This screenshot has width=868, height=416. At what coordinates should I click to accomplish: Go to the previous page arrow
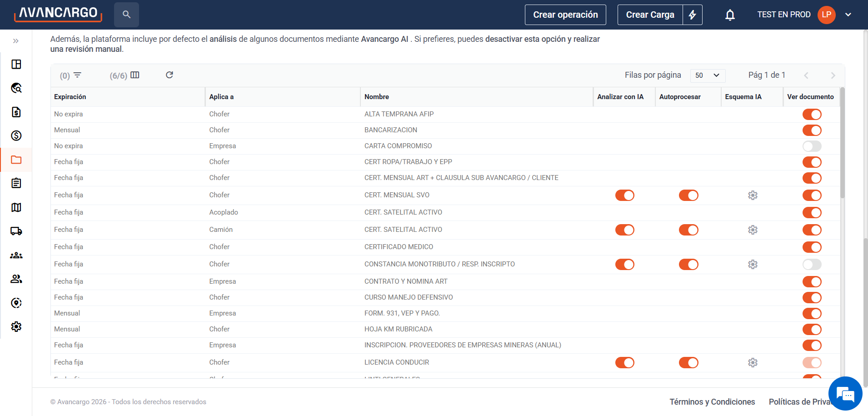coord(806,75)
